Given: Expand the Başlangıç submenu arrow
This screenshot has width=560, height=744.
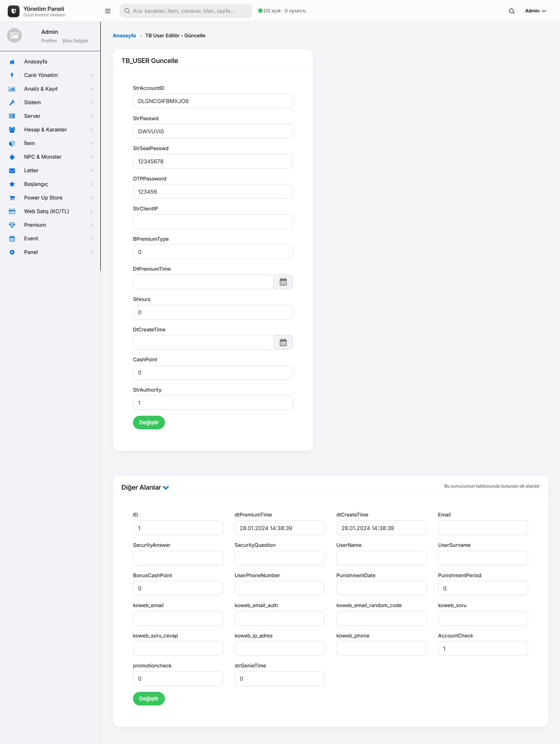Looking at the screenshot, I should point(92,184).
